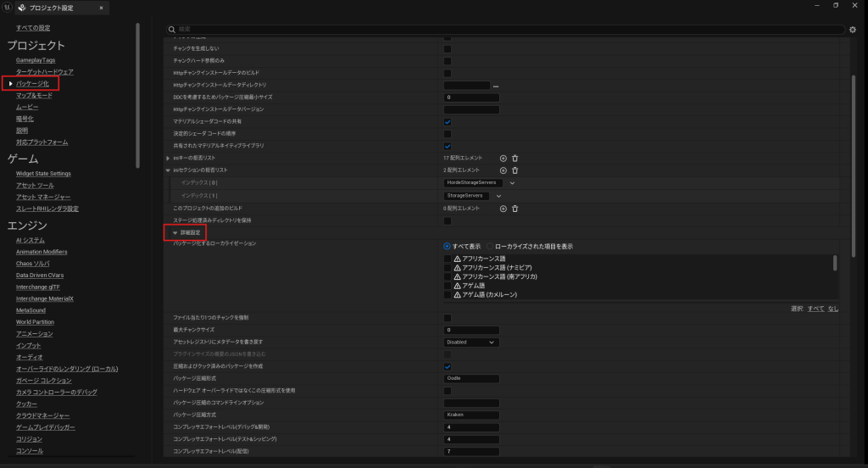
Task: Delete all elements in iniキーの拒否リスト
Action: [x=515, y=159]
